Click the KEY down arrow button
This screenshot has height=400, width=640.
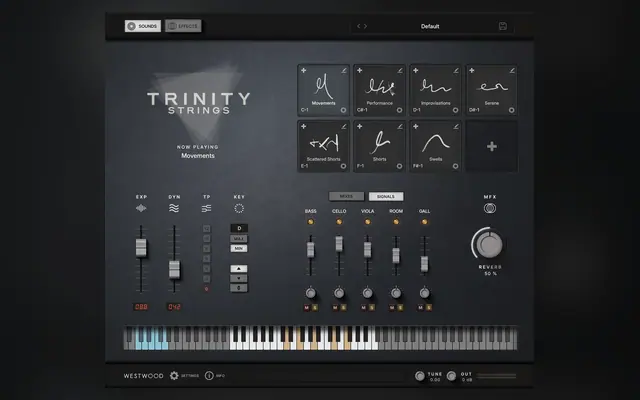[x=239, y=278]
